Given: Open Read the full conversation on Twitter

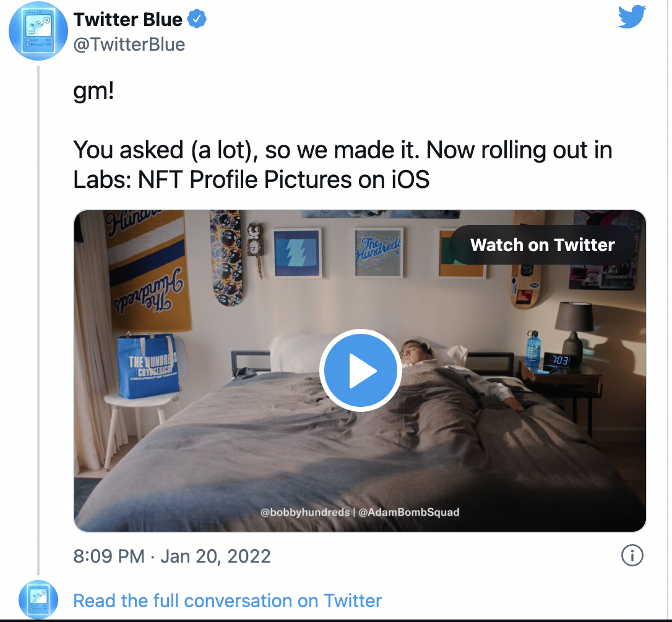Looking at the screenshot, I should (228, 600).
